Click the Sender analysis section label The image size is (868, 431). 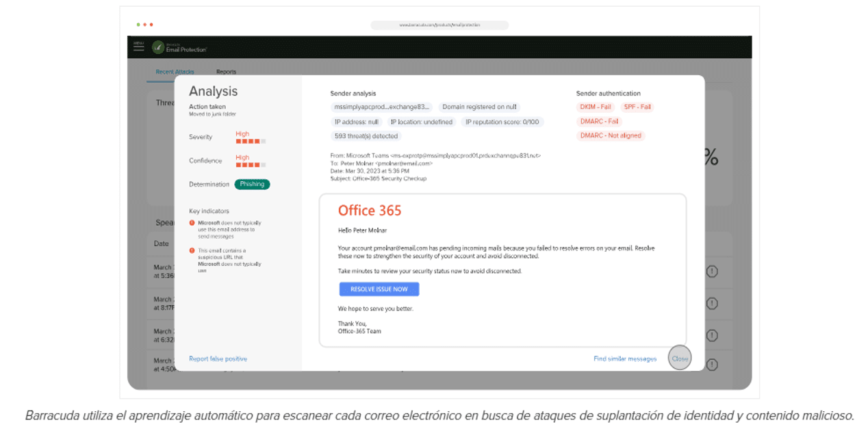(353, 93)
